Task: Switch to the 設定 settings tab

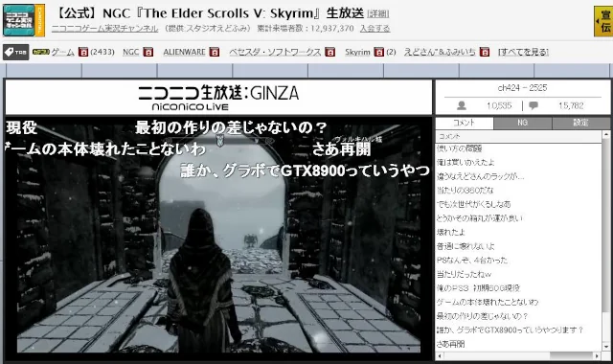Action: (x=580, y=124)
